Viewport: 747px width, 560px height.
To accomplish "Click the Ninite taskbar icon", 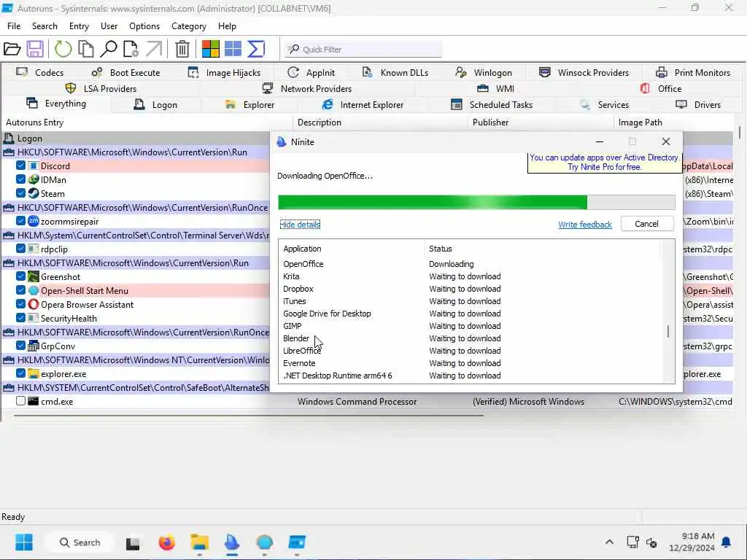I will point(232,542).
